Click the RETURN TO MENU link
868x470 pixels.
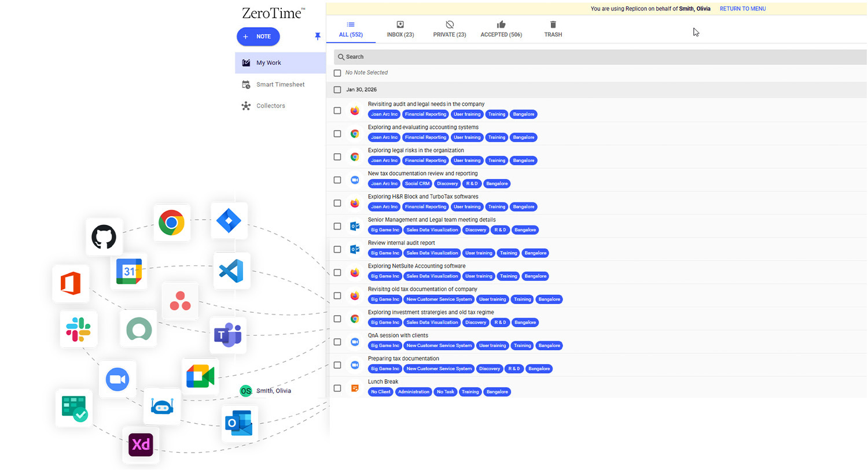click(742, 9)
